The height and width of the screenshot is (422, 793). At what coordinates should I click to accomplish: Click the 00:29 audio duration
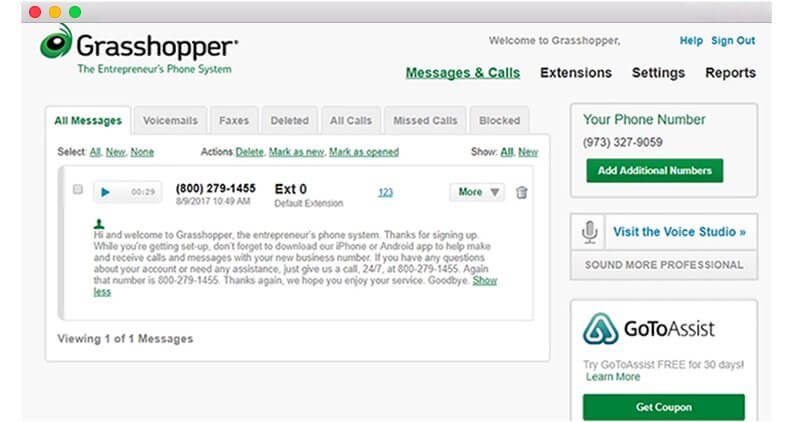pyautogui.click(x=143, y=192)
